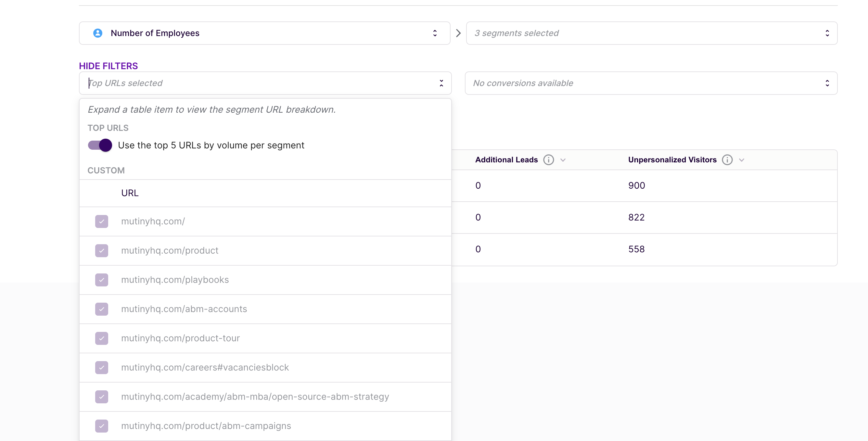This screenshot has width=868, height=441.
Task: Select the mutinyhq.com/product-tour URL text
Action: tap(180, 338)
